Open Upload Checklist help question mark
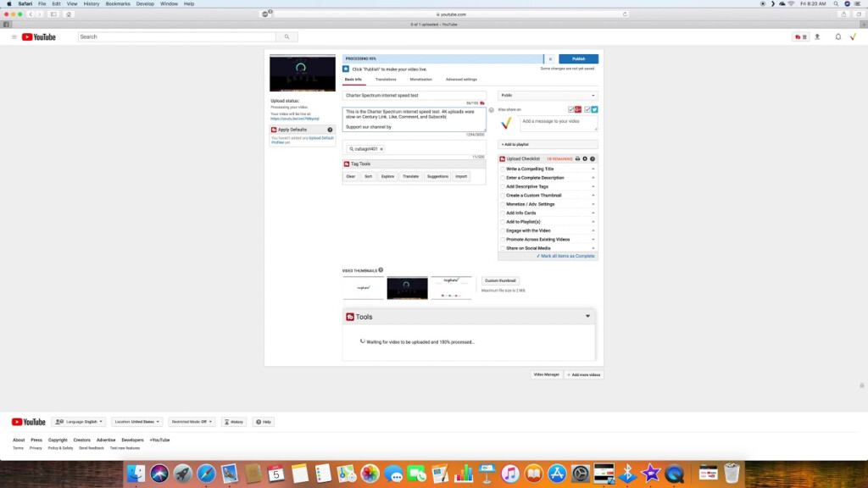The width and height of the screenshot is (868, 488). coord(593,158)
